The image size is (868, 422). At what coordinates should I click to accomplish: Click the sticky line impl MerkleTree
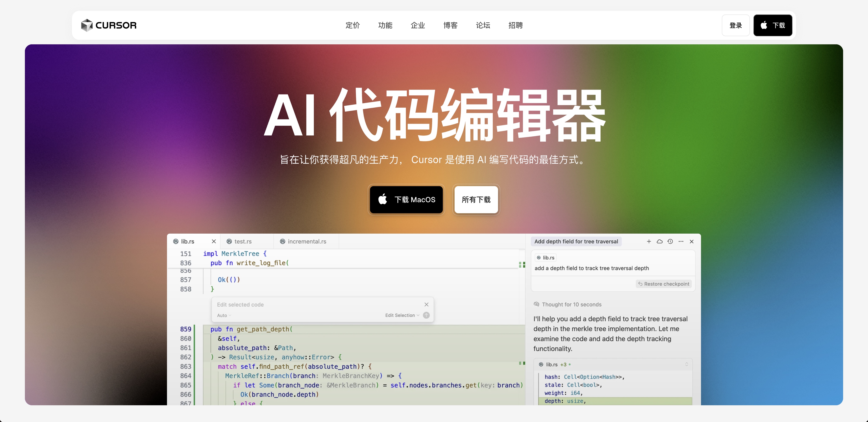pos(235,254)
